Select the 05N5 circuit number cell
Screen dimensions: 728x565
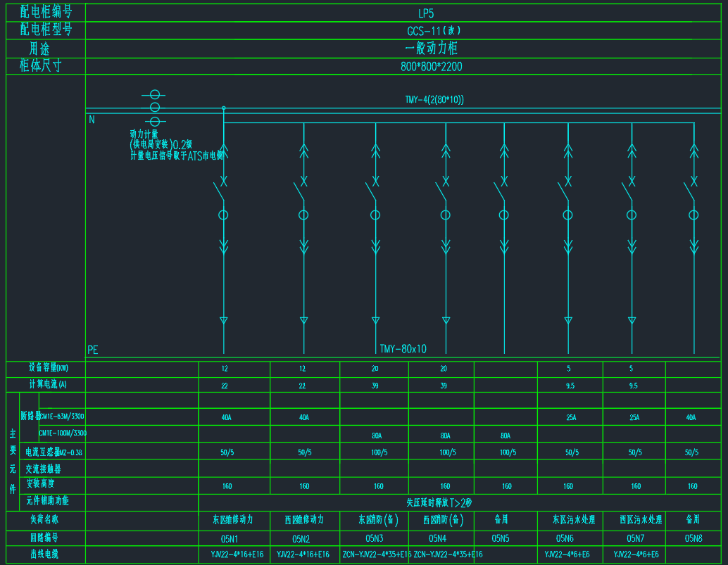coord(501,539)
